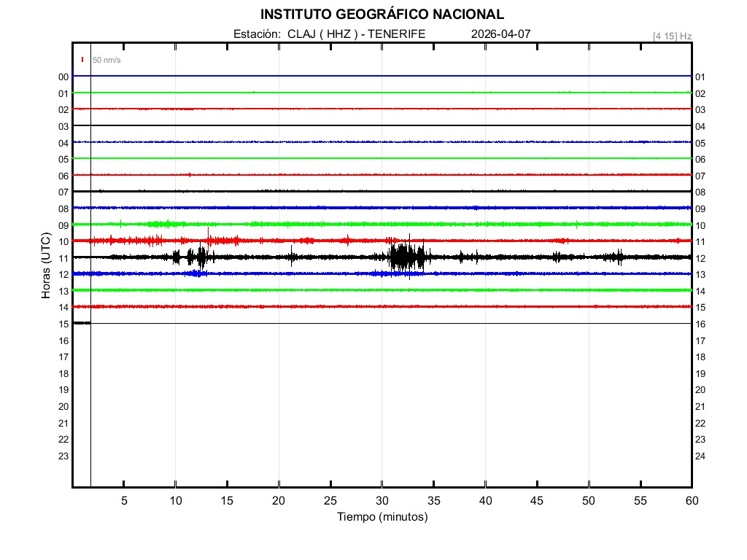
Task: Click the date 2026-04-07 in header
Action: click(x=500, y=34)
